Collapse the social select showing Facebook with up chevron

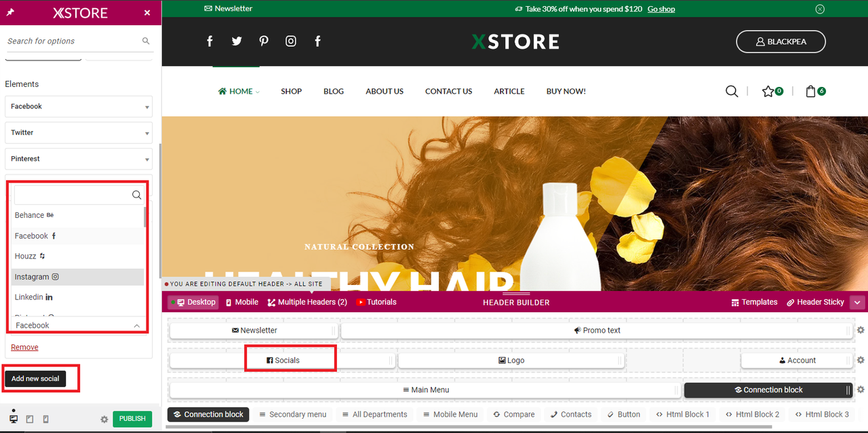pyautogui.click(x=79, y=325)
